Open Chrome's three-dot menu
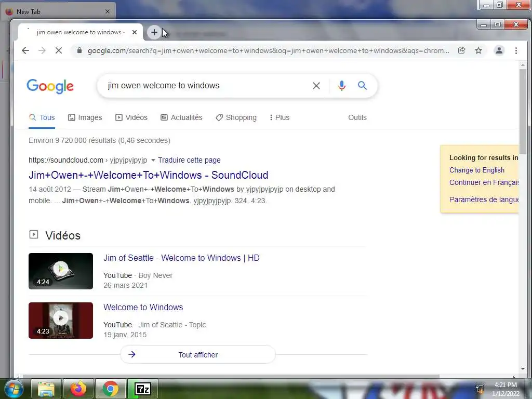532x399 pixels. (516, 50)
